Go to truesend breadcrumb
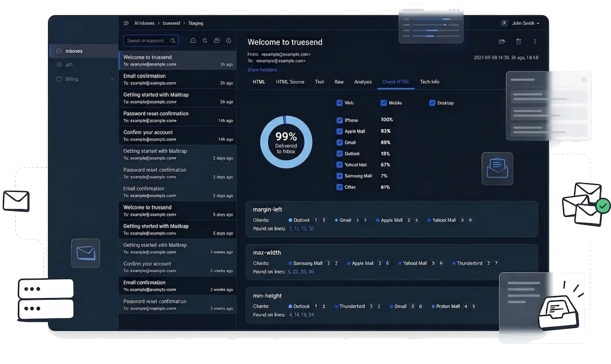The height and width of the screenshot is (364, 611). coord(171,23)
